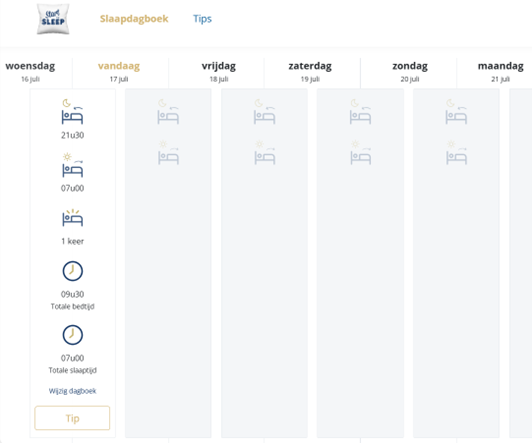Click the 'Totale slaaptijd' label
The image size is (532, 443).
[73, 370]
